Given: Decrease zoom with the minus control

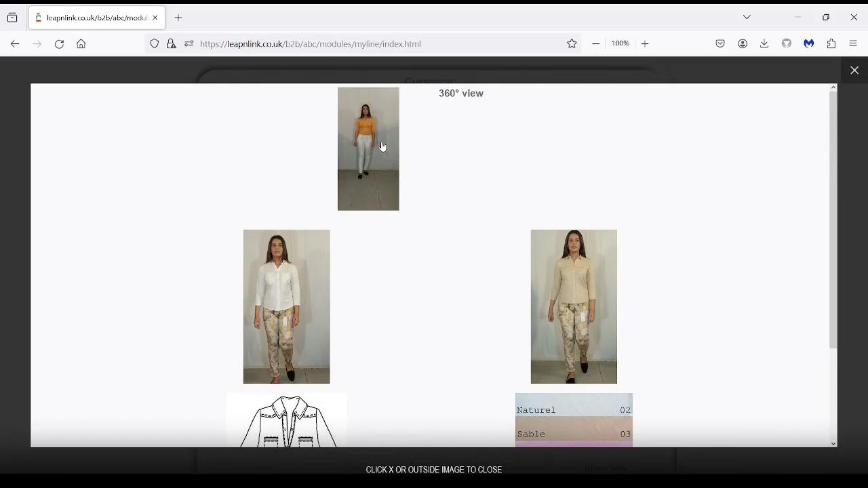Looking at the screenshot, I should click(596, 43).
